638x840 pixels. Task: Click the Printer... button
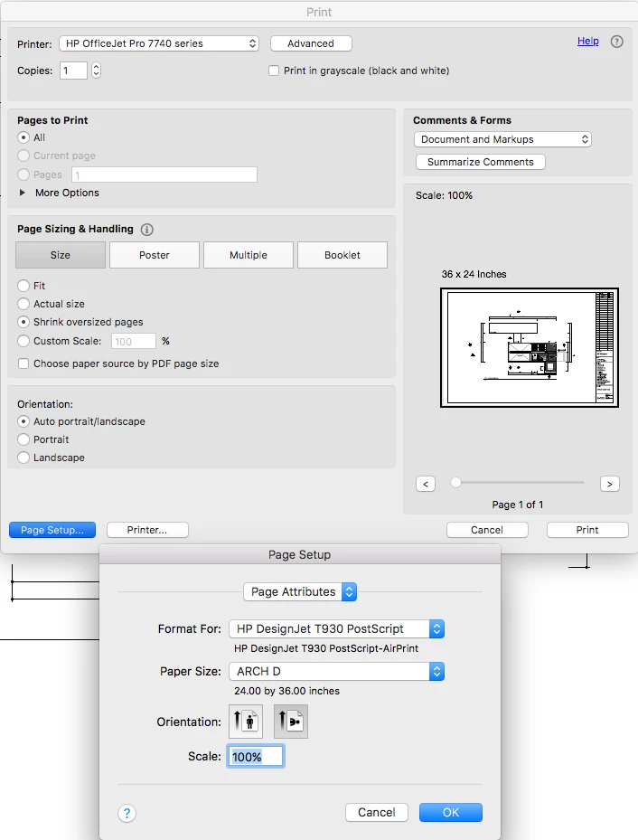pos(147,530)
